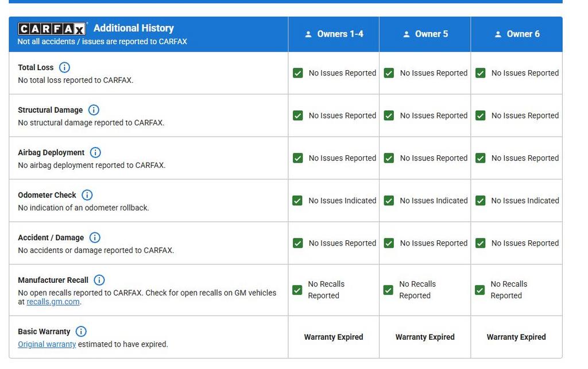Image resolution: width=588 pixels, height=369 pixels.
Task: Click Total Loss green checkmark for Owner 5
Action: pos(389,73)
